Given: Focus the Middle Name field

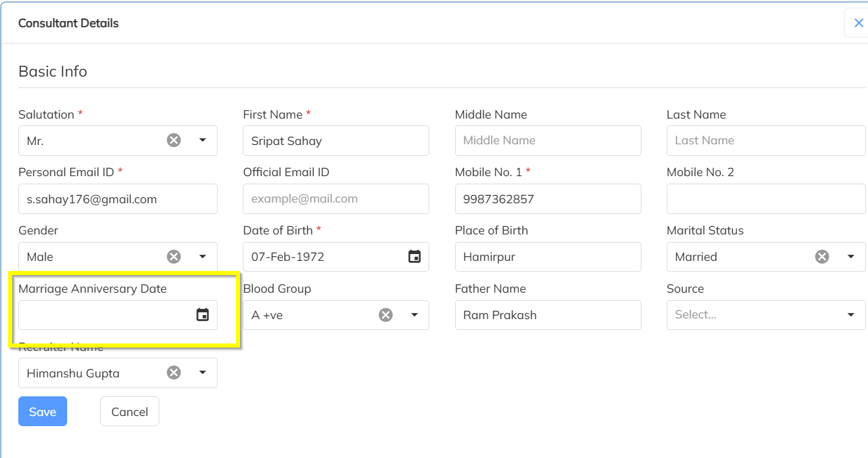Looking at the screenshot, I should click(547, 140).
